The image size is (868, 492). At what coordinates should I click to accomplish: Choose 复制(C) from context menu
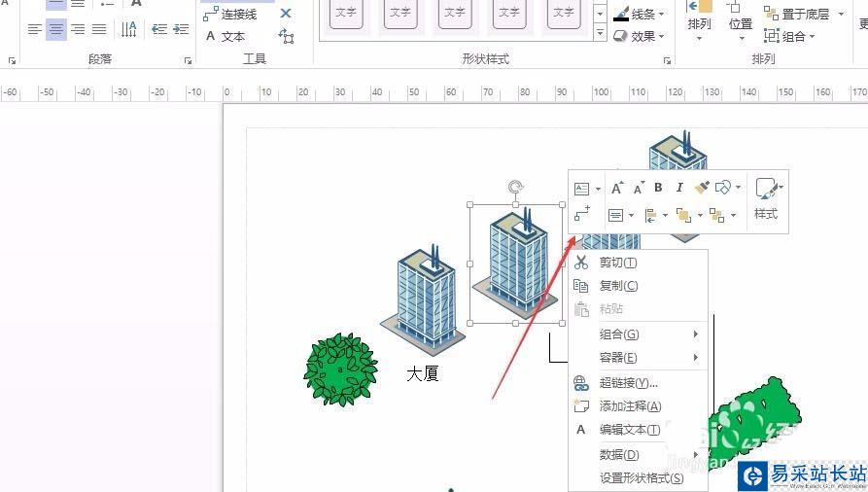pyautogui.click(x=639, y=286)
